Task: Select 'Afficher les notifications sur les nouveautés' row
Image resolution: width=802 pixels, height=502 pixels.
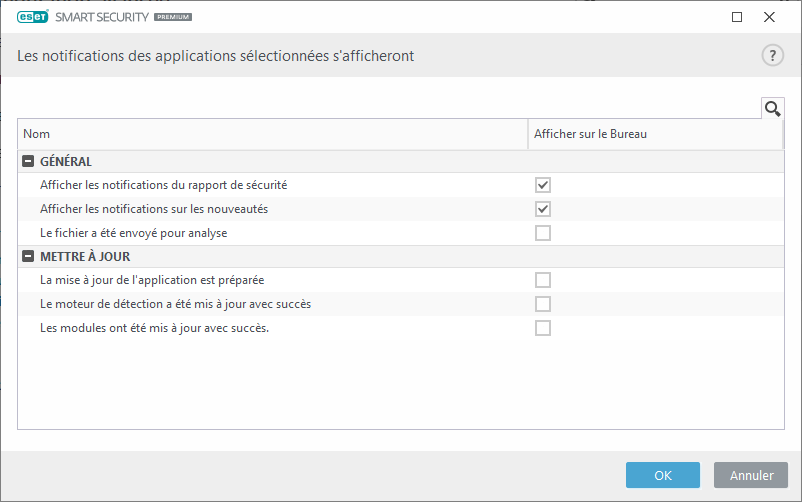Action: click(401, 209)
